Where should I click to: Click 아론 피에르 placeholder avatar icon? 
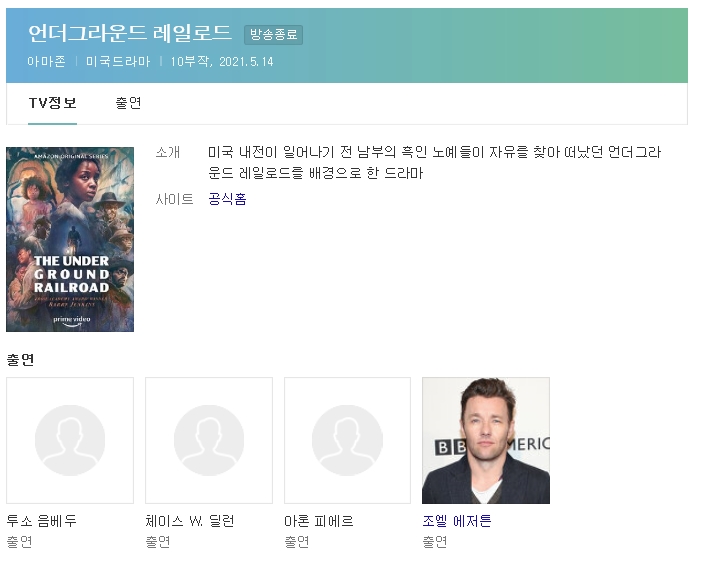click(x=347, y=440)
